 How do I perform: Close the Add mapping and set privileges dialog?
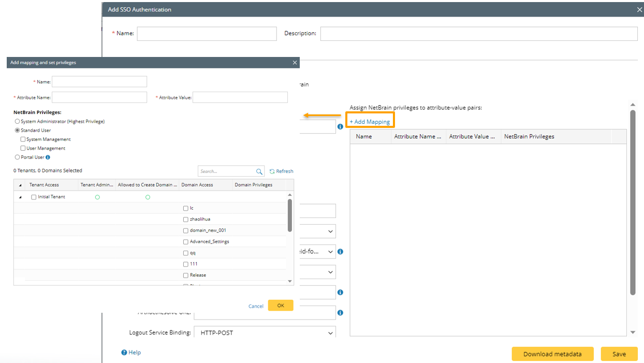click(x=295, y=63)
